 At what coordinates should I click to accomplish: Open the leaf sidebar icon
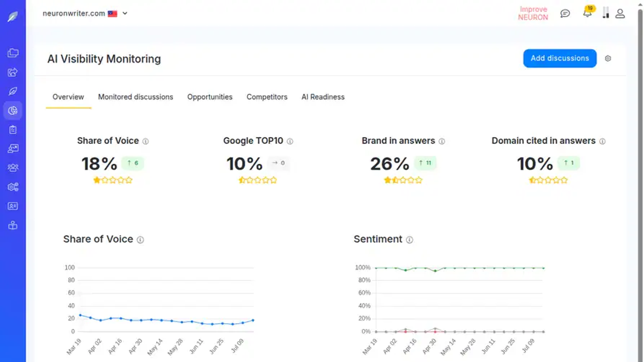(x=13, y=91)
